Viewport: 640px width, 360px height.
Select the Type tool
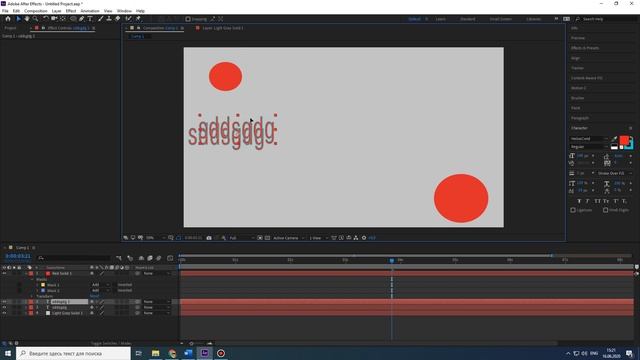[x=90, y=19]
